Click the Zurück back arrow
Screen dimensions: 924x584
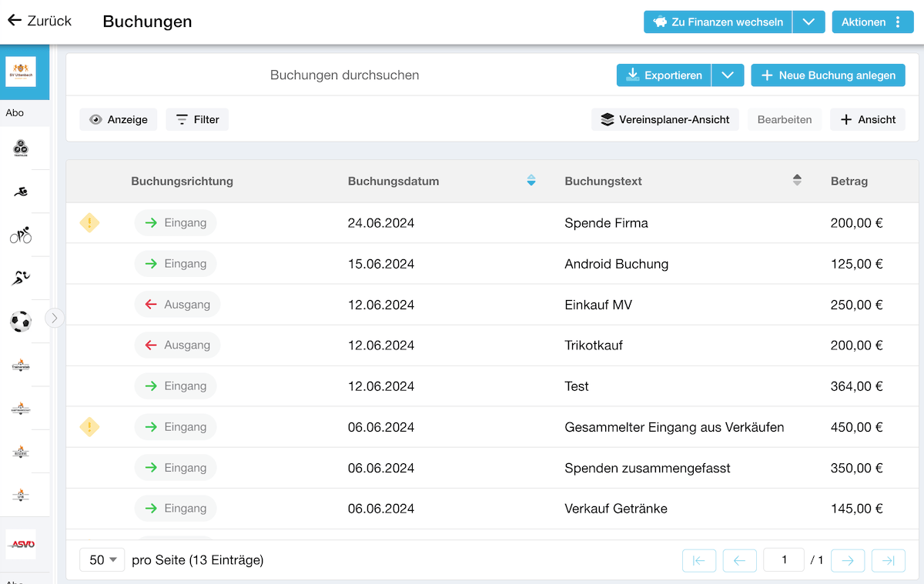[x=15, y=21]
